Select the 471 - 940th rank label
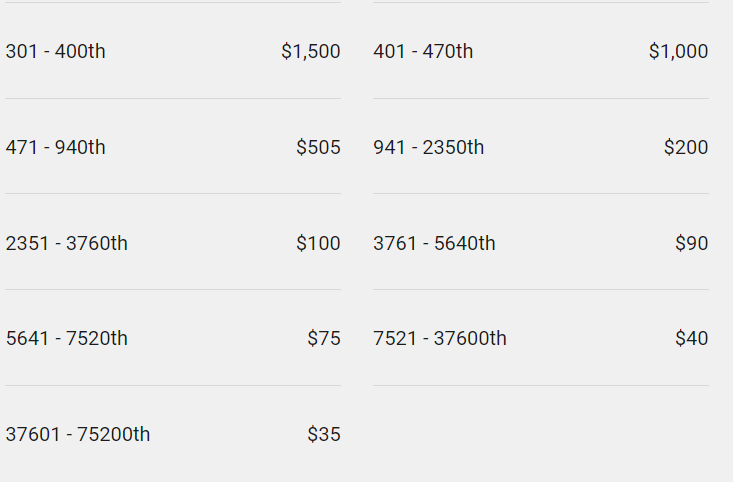This screenshot has height=482, width=733. pyautogui.click(x=56, y=147)
